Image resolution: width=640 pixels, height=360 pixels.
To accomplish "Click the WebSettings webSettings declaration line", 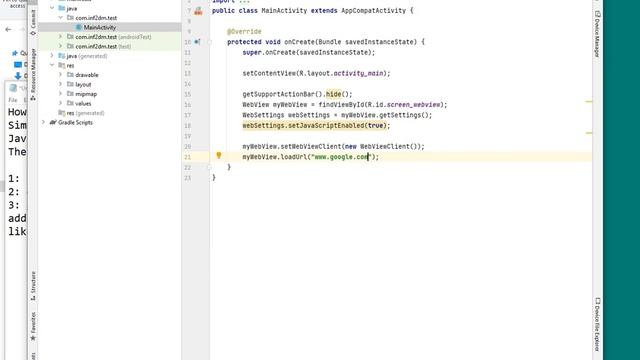I will pyautogui.click(x=337, y=115).
